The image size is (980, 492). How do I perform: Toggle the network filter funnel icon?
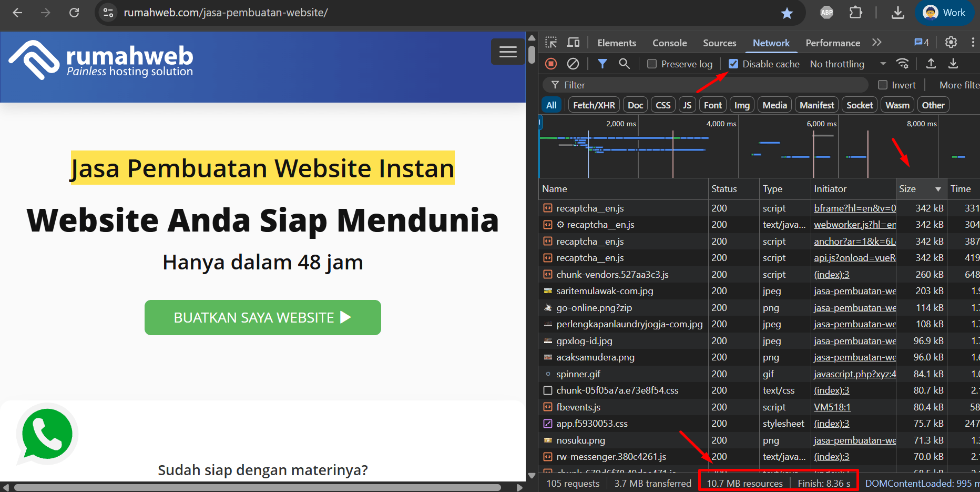603,64
